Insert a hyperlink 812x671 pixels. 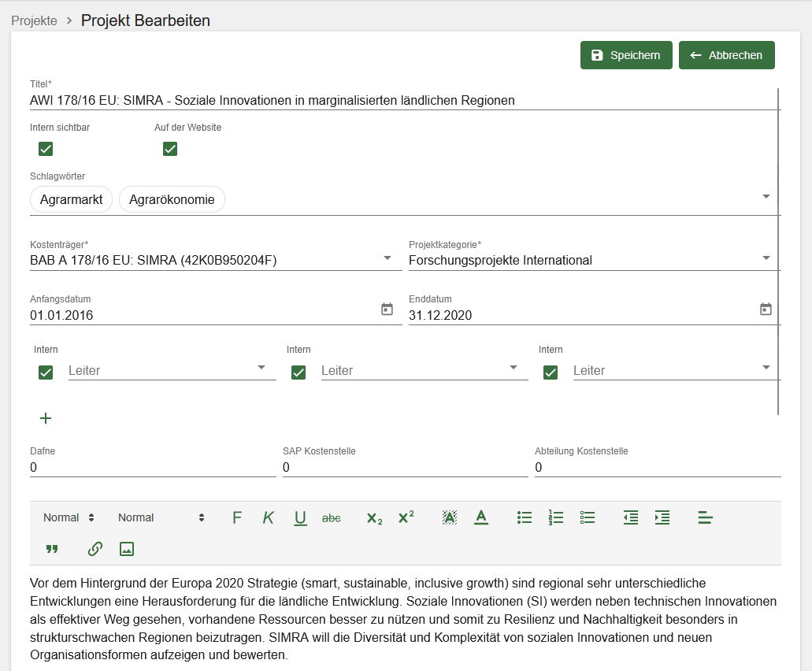click(x=95, y=549)
